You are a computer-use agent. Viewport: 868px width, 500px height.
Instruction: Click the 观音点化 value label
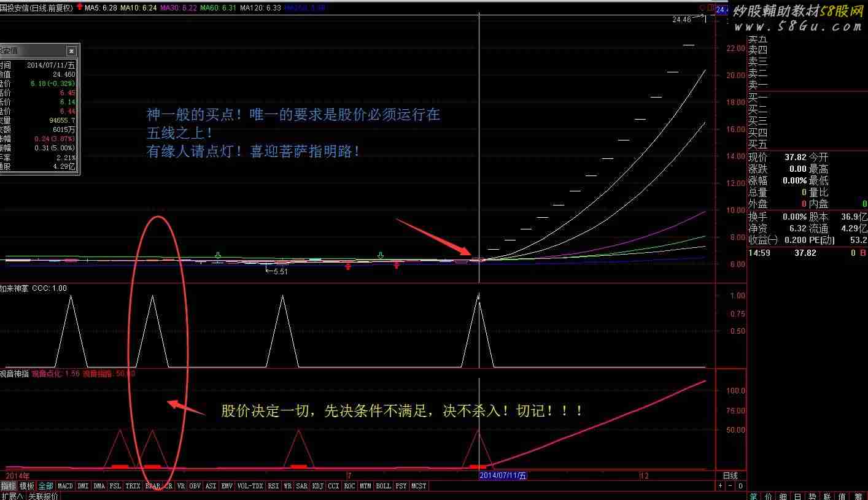point(56,373)
